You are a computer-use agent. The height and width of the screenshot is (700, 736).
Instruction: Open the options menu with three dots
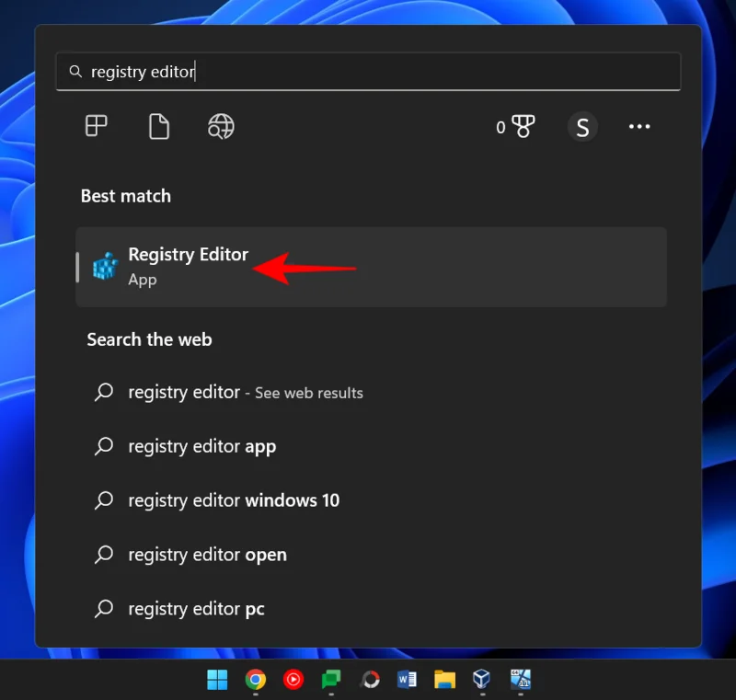(639, 127)
